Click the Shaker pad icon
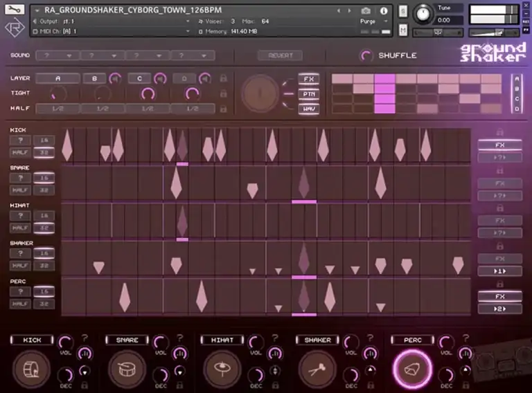The width and height of the screenshot is (532, 393). [x=317, y=369]
